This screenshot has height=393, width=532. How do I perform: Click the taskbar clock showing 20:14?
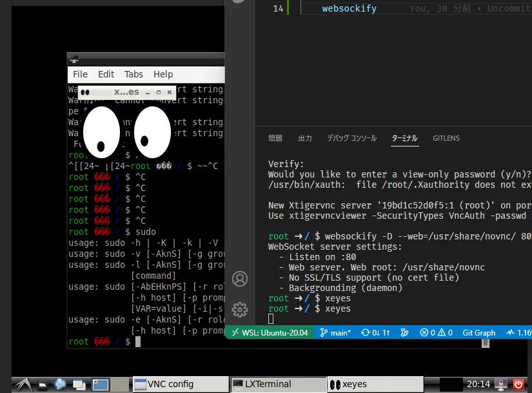pyautogui.click(x=477, y=385)
